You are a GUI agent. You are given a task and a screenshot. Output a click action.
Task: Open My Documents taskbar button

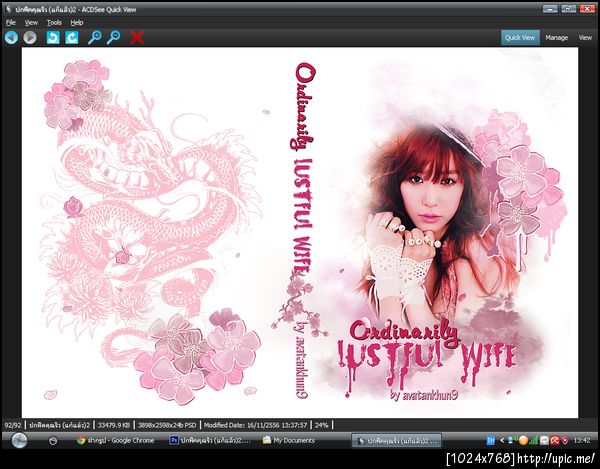click(x=289, y=440)
